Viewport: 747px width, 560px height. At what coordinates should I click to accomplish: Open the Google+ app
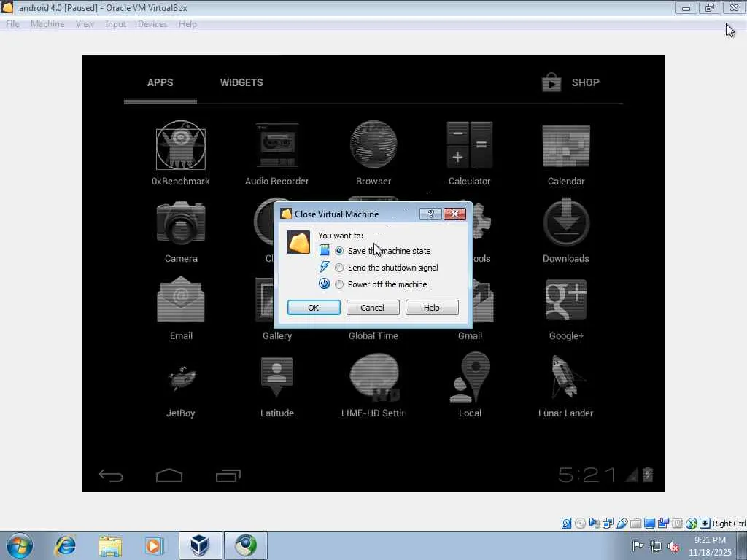pyautogui.click(x=566, y=308)
